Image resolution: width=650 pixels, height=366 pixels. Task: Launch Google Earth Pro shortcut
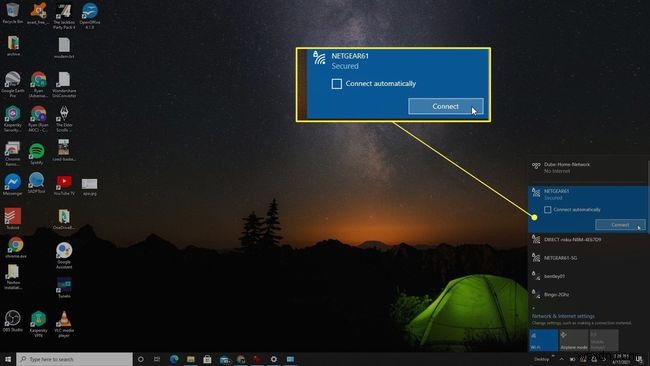point(13,84)
